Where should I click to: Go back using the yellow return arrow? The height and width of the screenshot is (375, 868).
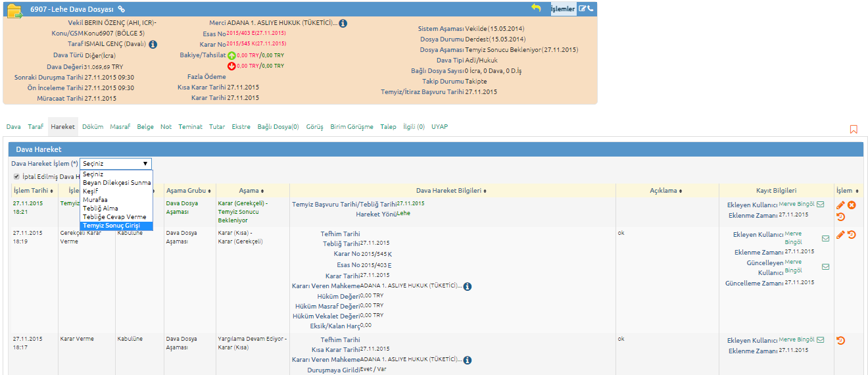click(536, 8)
